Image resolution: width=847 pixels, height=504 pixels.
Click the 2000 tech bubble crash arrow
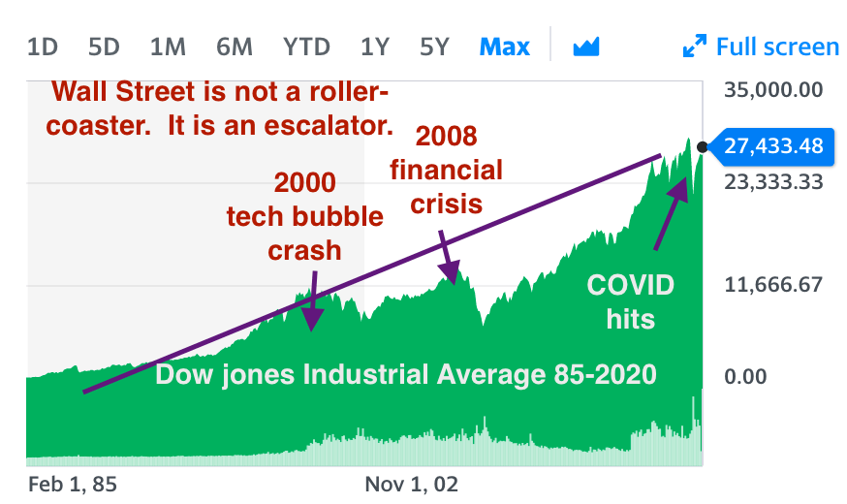[313, 300]
